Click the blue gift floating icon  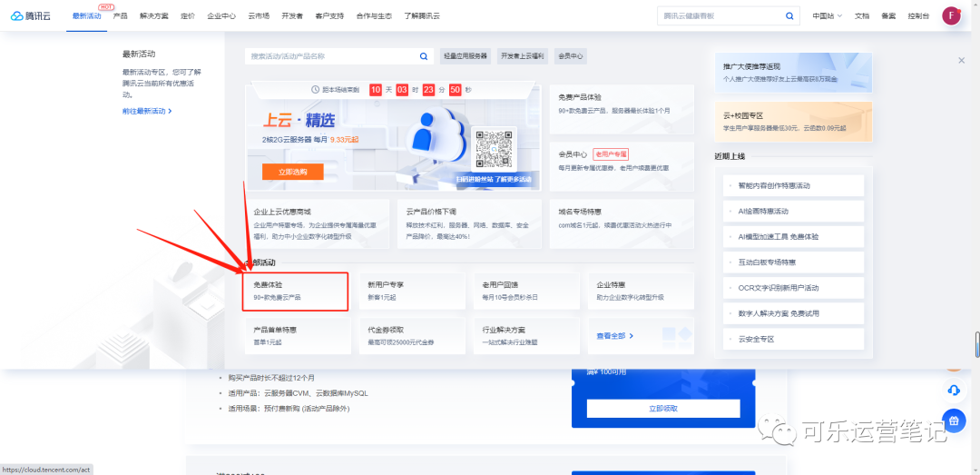(x=954, y=421)
